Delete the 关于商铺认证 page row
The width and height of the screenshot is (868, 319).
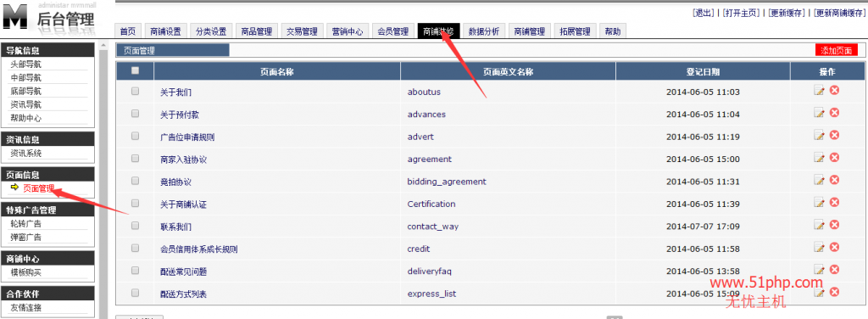coord(834,202)
